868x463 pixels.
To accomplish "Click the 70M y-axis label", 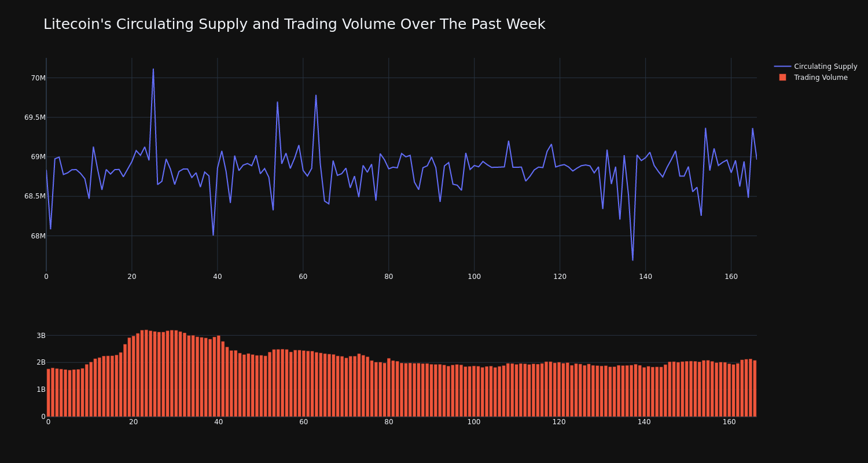I will point(38,78).
